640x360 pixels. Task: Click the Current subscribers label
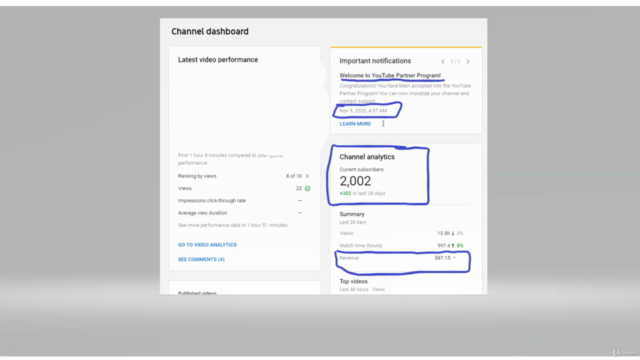click(361, 169)
